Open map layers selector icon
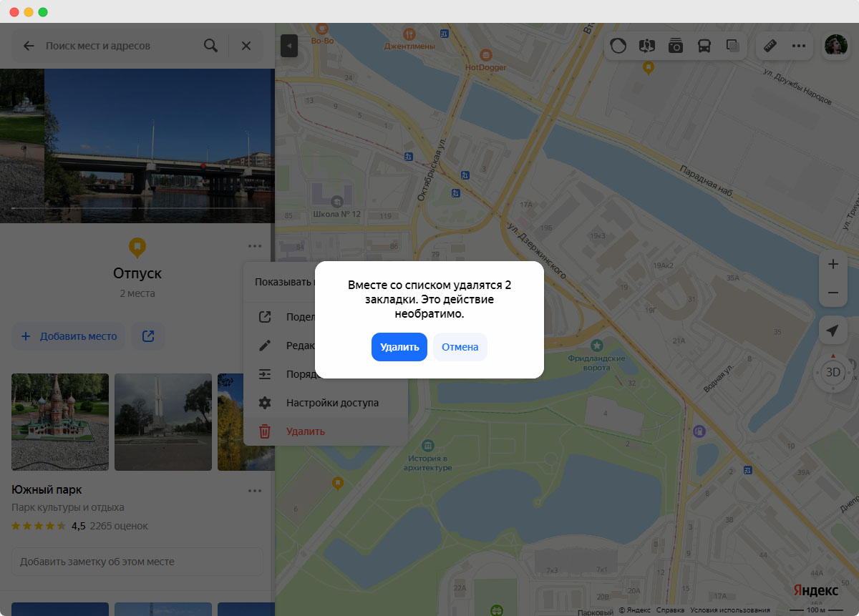This screenshot has height=616, width=859. (x=732, y=46)
